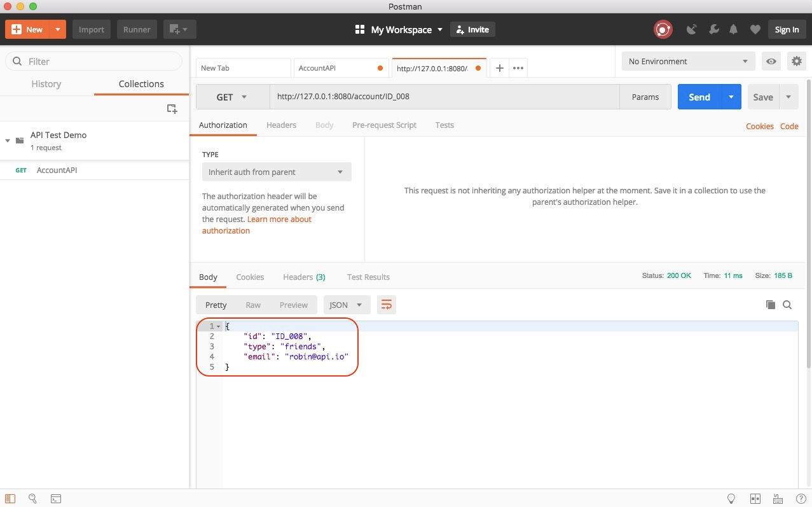The image size is (812, 507).
Task: Open the Save button dropdown arrow
Action: point(788,97)
